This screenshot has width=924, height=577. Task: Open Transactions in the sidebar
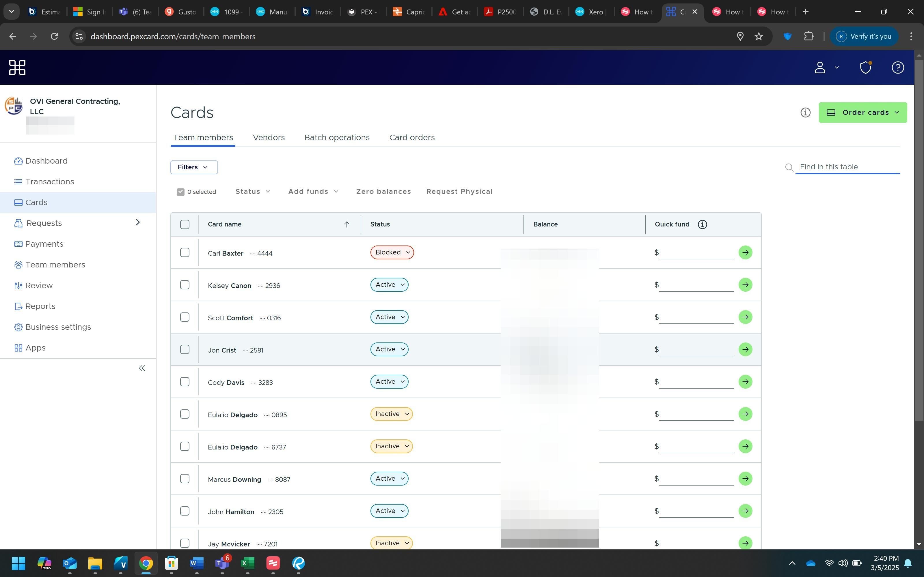(x=50, y=182)
